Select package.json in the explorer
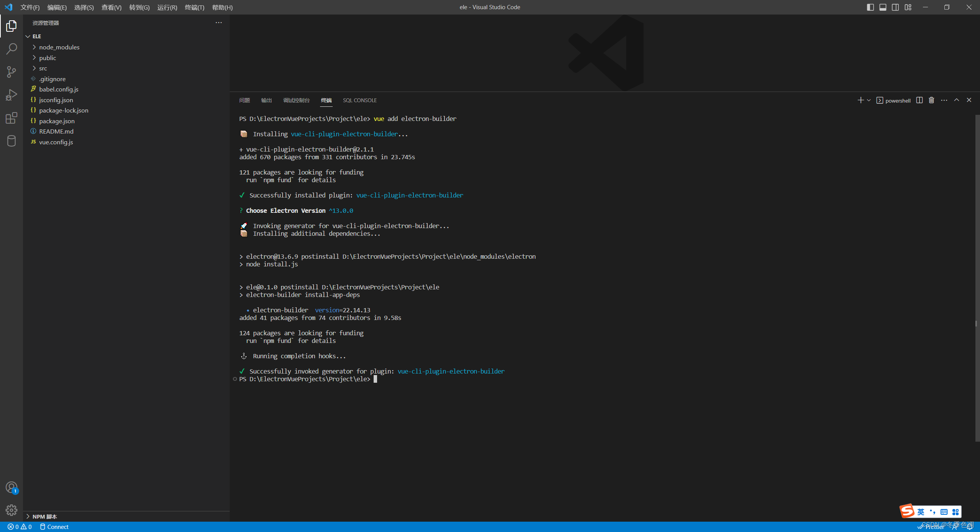The width and height of the screenshot is (980, 532). 57,121
